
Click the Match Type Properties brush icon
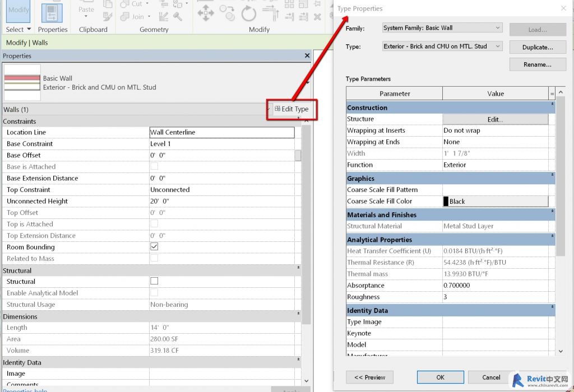[x=107, y=16]
